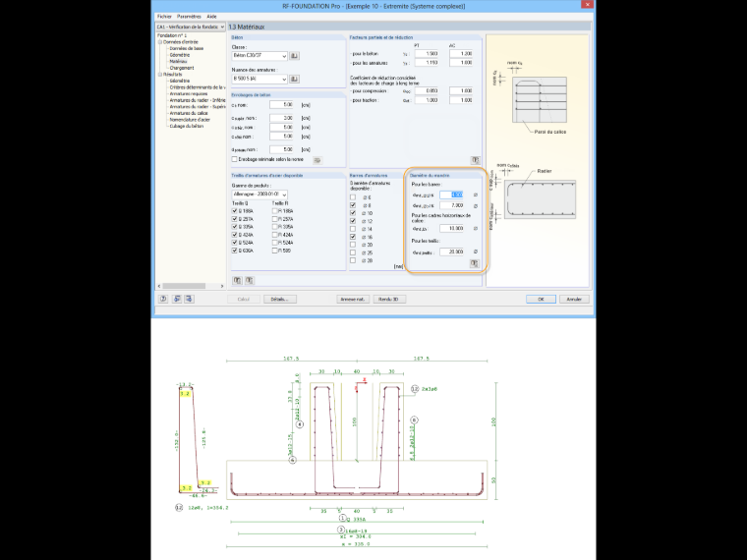Click the highlighted first mandrel diameter field
The height and width of the screenshot is (560, 747).
tap(451, 195)
